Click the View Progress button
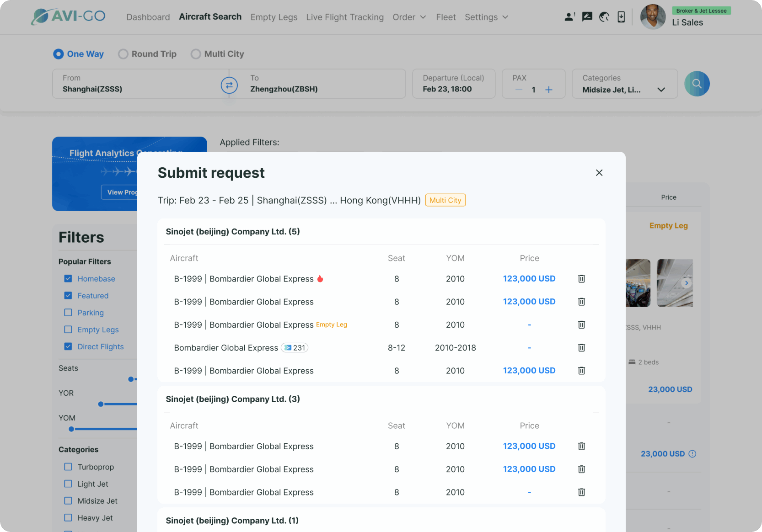 pyautogui.click(x=120, y=192)
